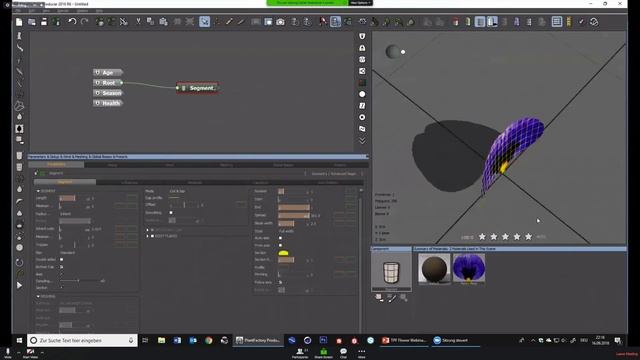Expand the second collapsed tree row
The image size is (640, 360).
148,236
